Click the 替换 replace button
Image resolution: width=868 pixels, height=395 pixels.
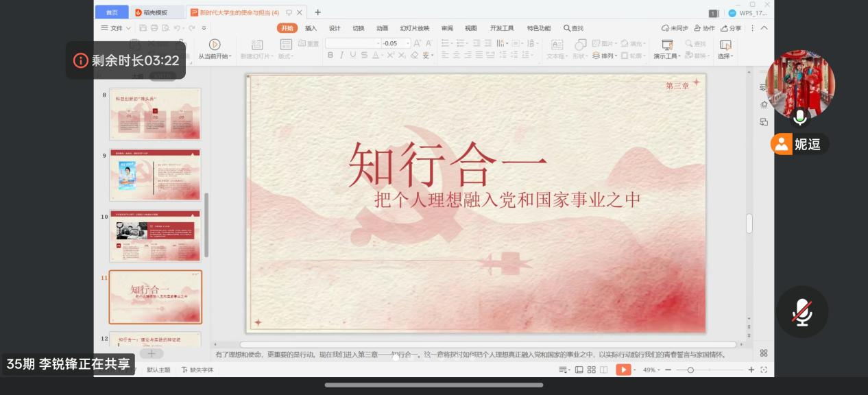pos(696,56)
